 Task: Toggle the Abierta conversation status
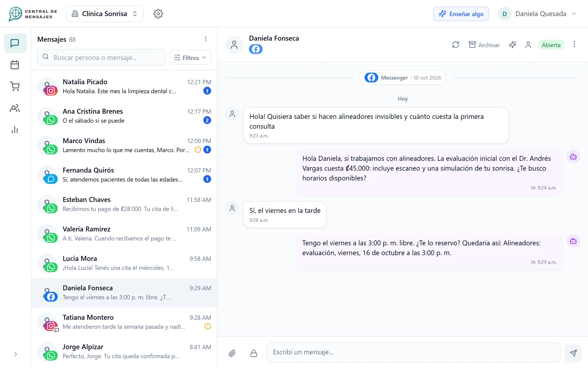pyautogui.click(x=551, y=45)
